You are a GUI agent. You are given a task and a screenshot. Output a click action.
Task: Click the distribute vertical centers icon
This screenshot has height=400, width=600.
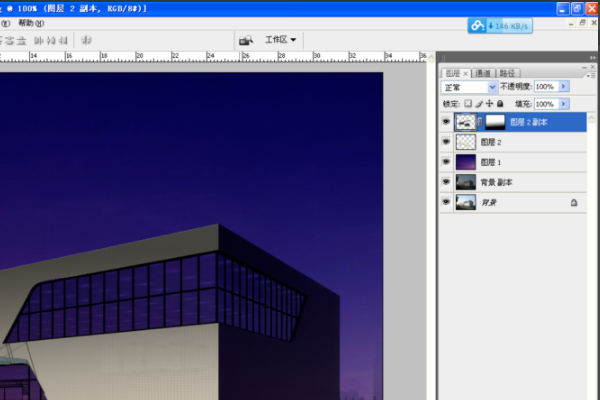click(10, 40)
